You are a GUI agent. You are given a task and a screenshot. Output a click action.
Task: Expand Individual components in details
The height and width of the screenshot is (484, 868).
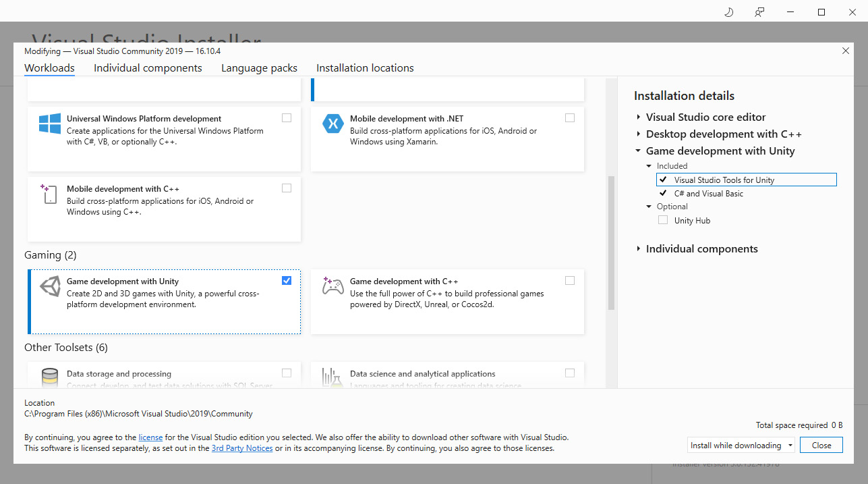[638, 249]
